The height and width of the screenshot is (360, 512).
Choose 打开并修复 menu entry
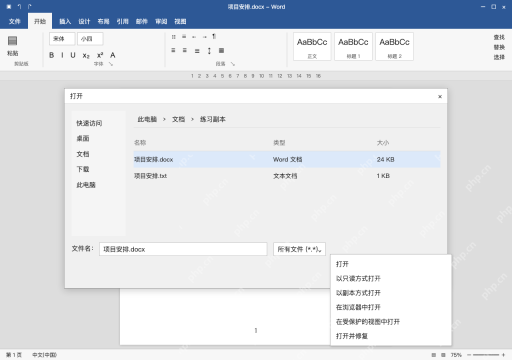pos(391,336)
